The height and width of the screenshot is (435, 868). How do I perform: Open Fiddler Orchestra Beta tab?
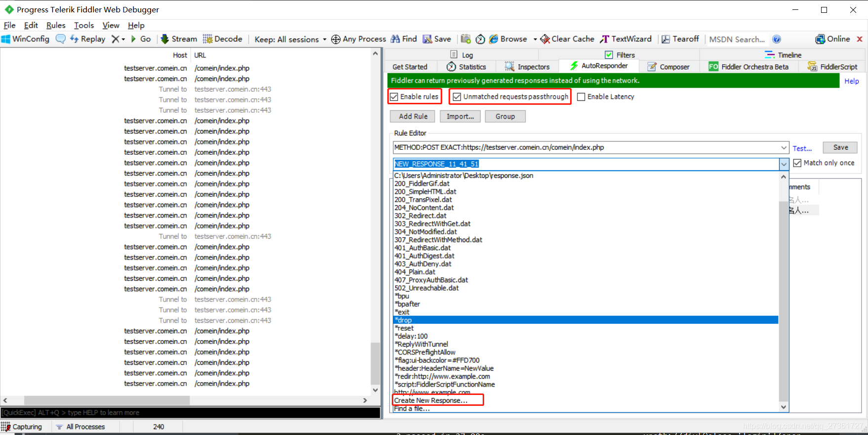(x=749, y=67)
